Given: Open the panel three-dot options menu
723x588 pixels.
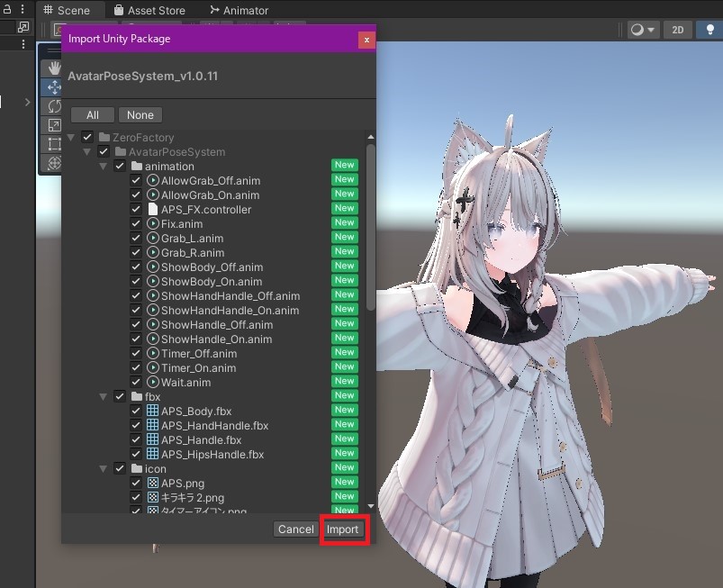Looking at the screenshot, I should pos(23,9).
